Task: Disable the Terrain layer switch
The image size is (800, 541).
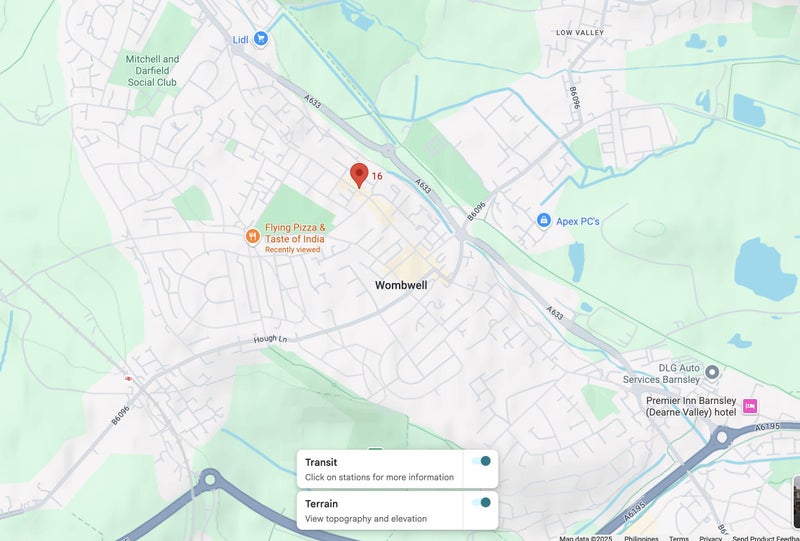Action: [481, 502]
